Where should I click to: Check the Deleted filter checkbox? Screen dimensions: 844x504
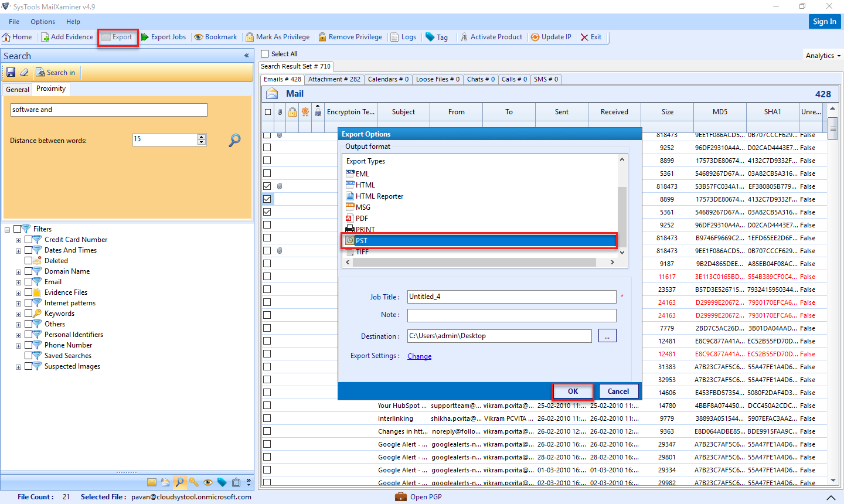pos(28,260)
